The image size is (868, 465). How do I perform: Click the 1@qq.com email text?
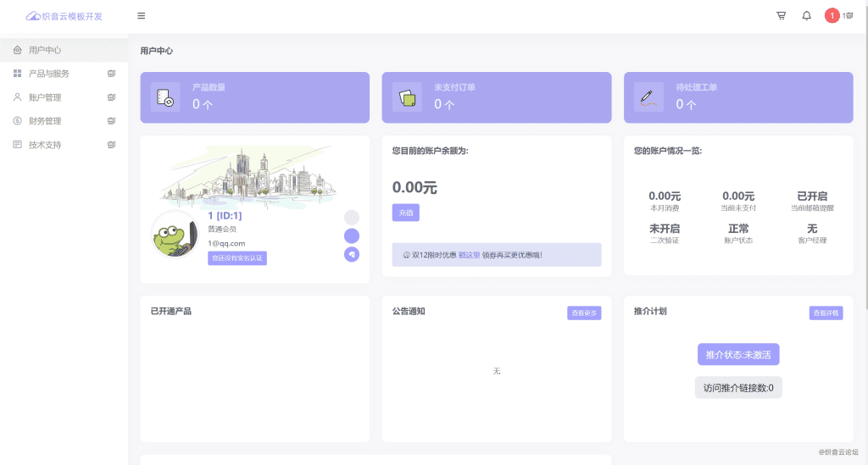226,243
